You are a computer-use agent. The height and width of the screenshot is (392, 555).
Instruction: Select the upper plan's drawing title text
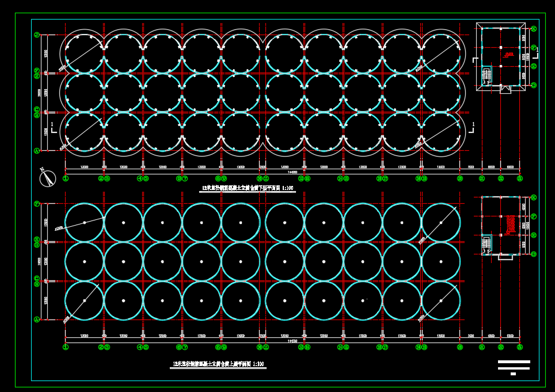(247, 188)
